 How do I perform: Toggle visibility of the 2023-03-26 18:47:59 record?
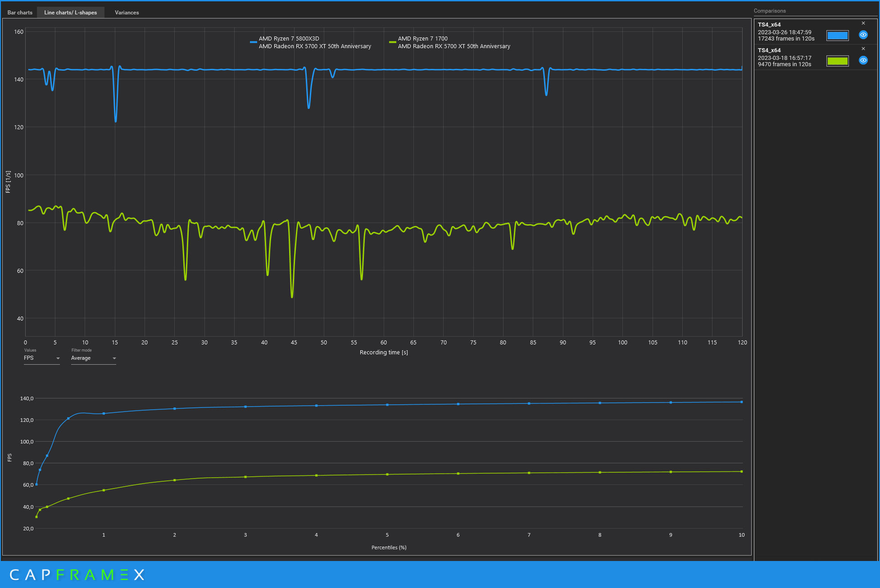863,35
